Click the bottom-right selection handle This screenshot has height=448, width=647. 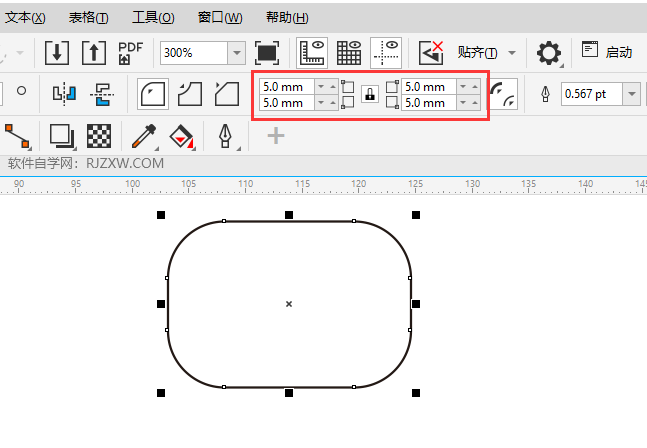[416, 393]
